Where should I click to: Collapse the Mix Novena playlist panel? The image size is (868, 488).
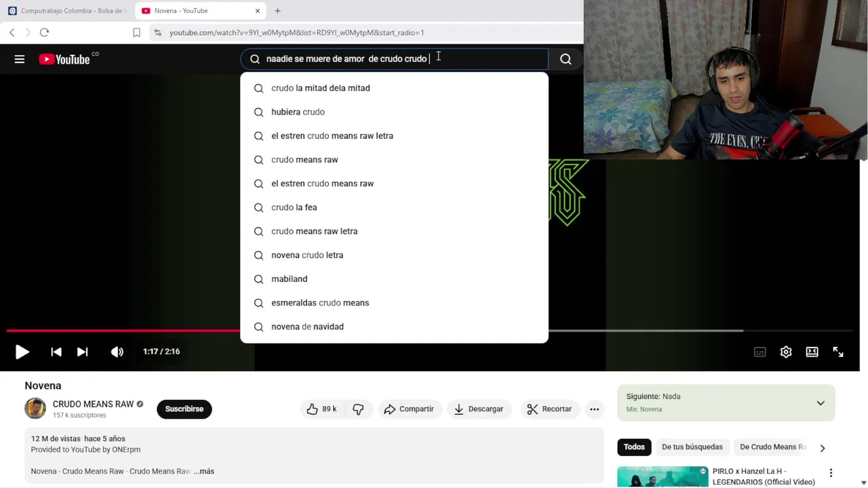click(821, 403)
